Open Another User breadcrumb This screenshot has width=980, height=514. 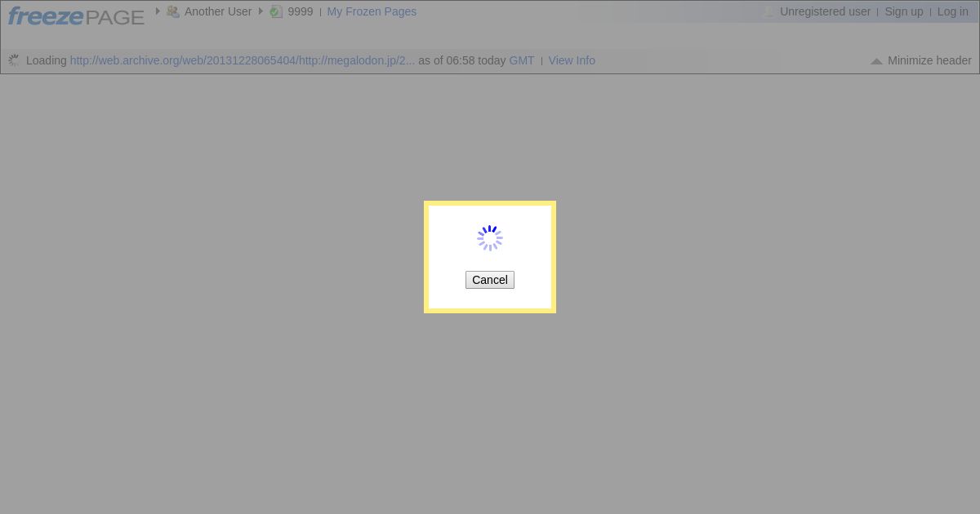[218, 11]
